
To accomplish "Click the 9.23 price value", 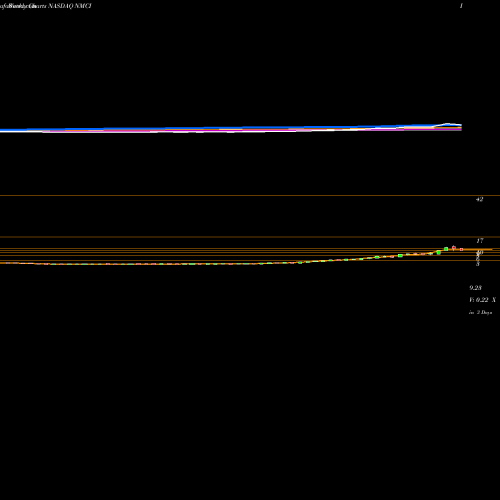I will [475, 288].
